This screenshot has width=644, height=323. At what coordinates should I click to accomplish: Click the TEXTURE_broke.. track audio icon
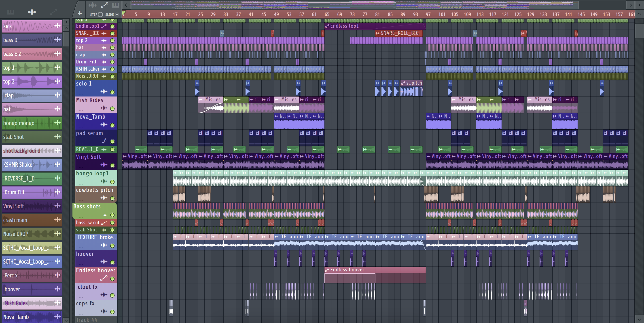coord(104,245)
